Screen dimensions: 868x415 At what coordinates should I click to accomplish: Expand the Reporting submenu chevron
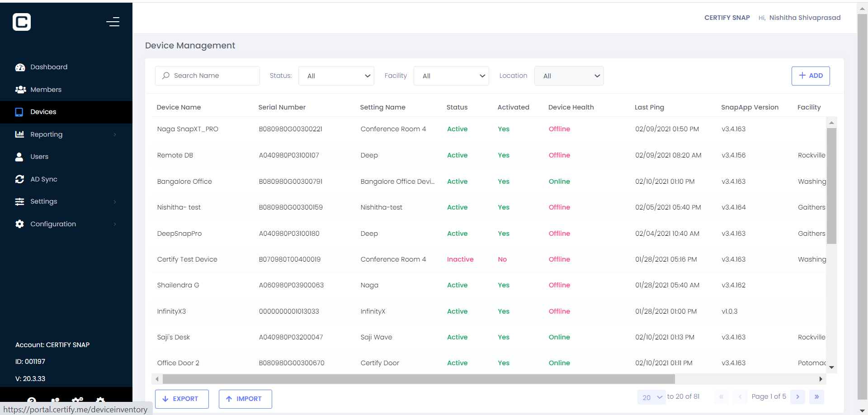pos(115,134)
